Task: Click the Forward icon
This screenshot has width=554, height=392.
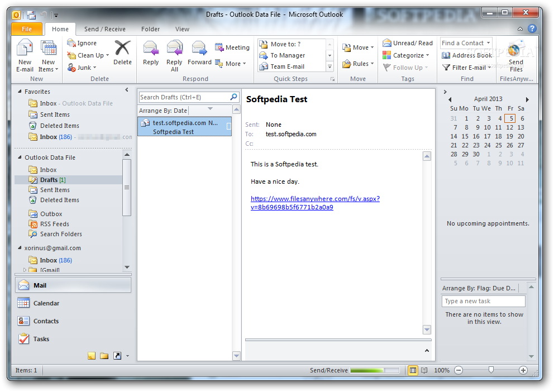Action: [x=199, y=49]
